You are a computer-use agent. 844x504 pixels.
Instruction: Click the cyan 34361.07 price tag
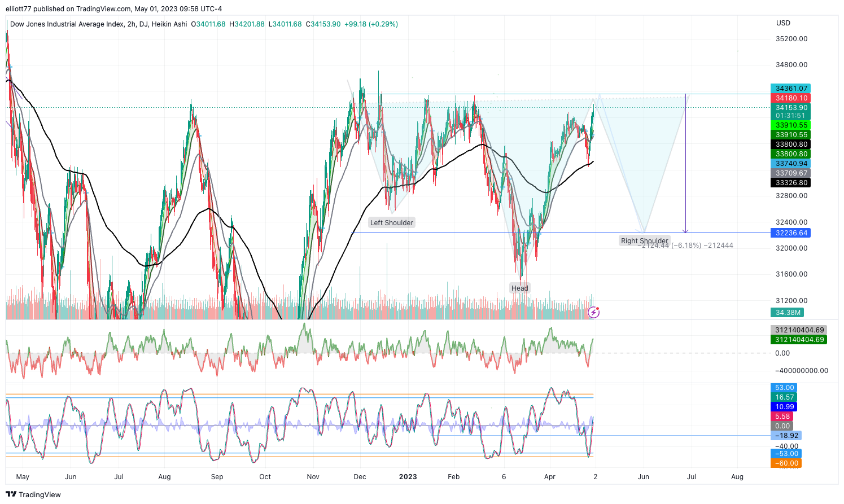click(x=790, y=89)
